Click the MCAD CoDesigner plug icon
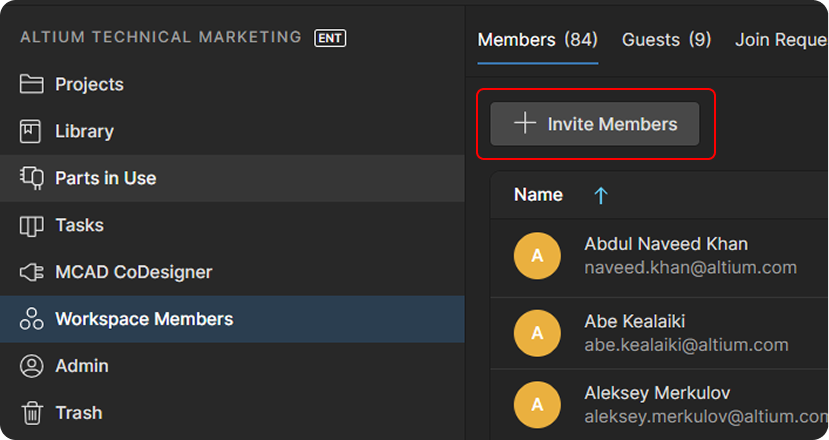The height and width of the screenshot is (440, 829). point(32,272)
